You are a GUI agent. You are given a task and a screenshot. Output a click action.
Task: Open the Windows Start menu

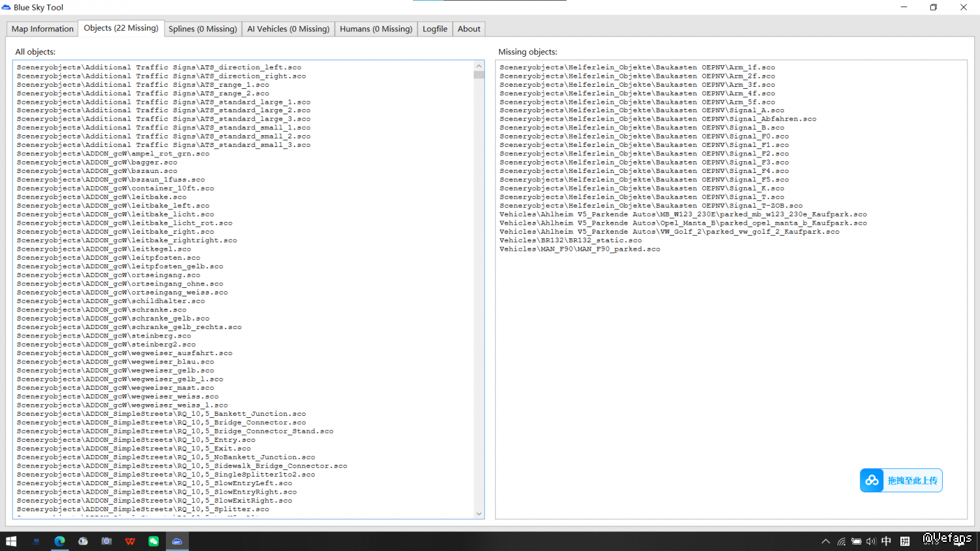11,541
